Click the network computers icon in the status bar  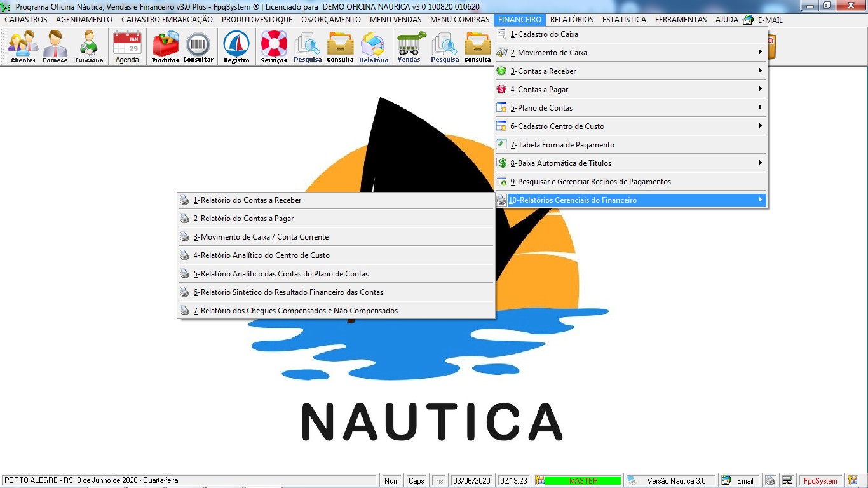(787, 480)
